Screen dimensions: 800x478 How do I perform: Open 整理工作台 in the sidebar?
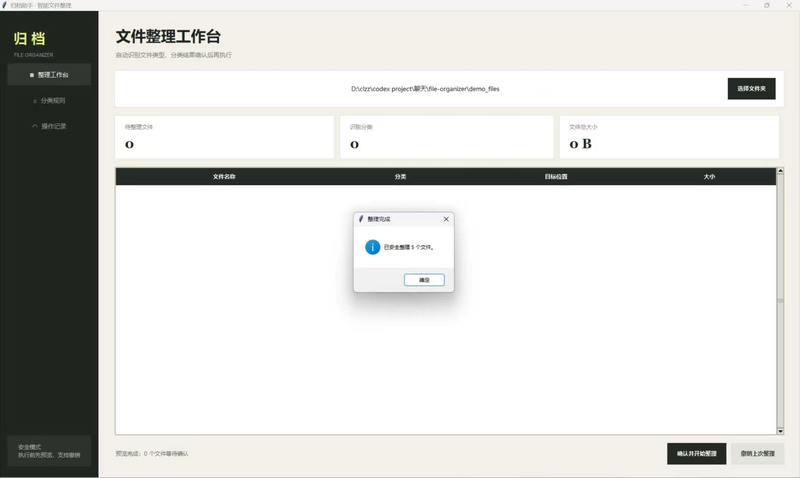coord(49,74)
